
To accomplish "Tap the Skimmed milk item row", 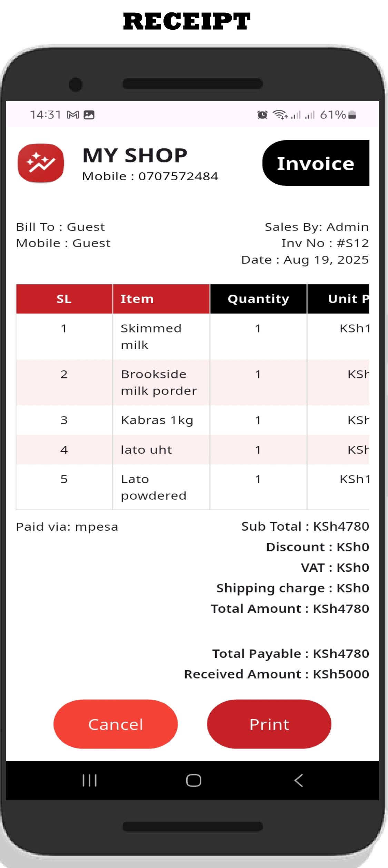I will 151,337.
